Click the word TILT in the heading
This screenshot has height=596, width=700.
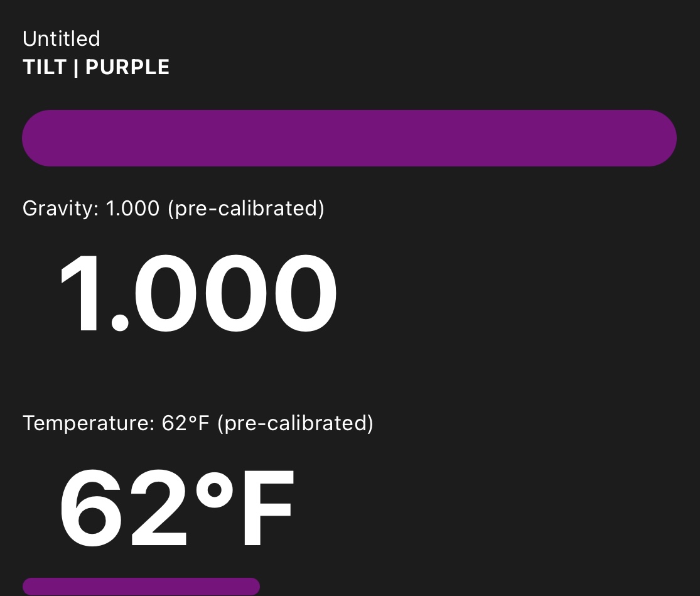coord(45,67)
